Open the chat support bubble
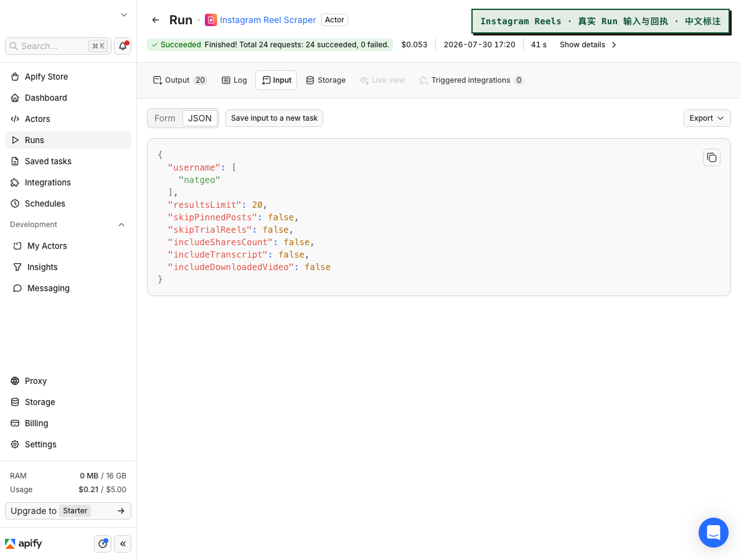Viewport: 741px width, 560px height. pyautogui.click(x=713, y=533)
